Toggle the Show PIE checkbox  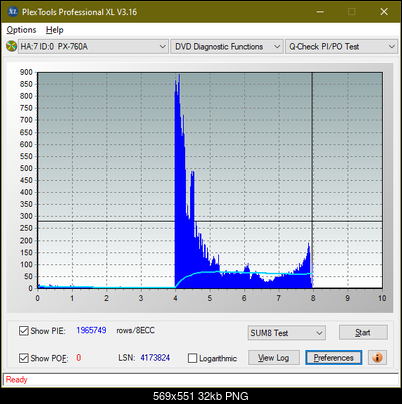point(24,331)
